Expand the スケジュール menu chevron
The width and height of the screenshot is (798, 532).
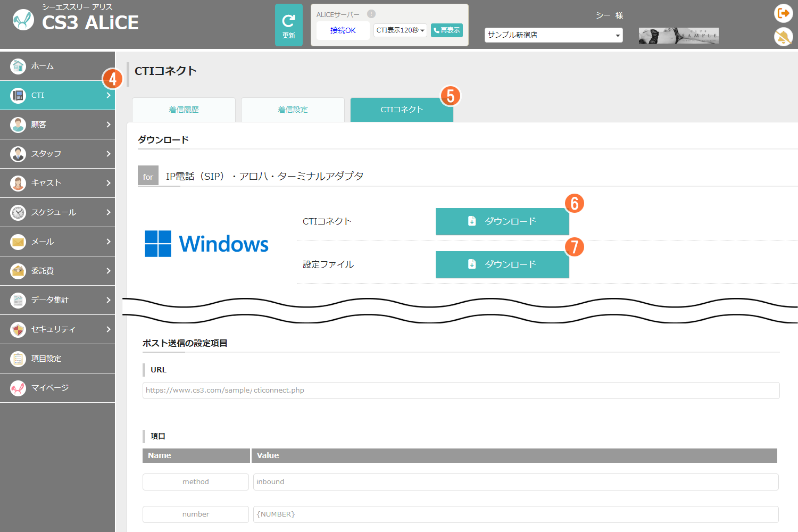[108, 212]
